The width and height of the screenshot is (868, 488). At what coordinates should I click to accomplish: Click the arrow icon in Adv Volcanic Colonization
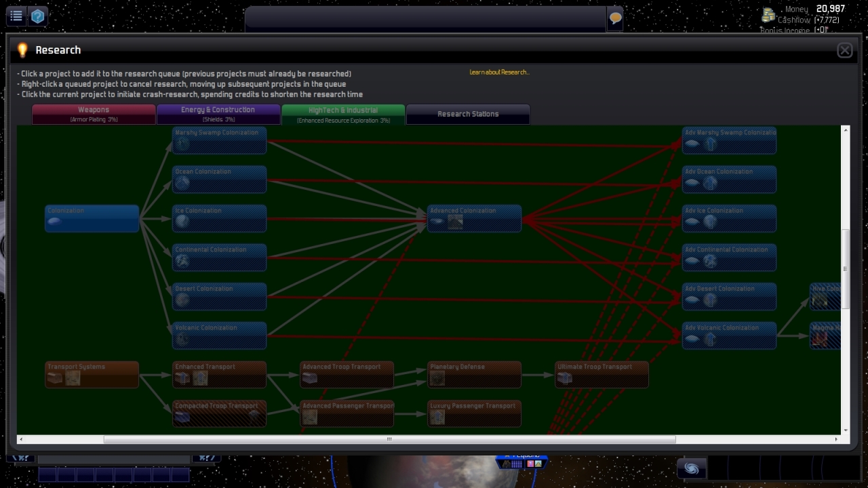pyautogui.click(x=710, y=339)
